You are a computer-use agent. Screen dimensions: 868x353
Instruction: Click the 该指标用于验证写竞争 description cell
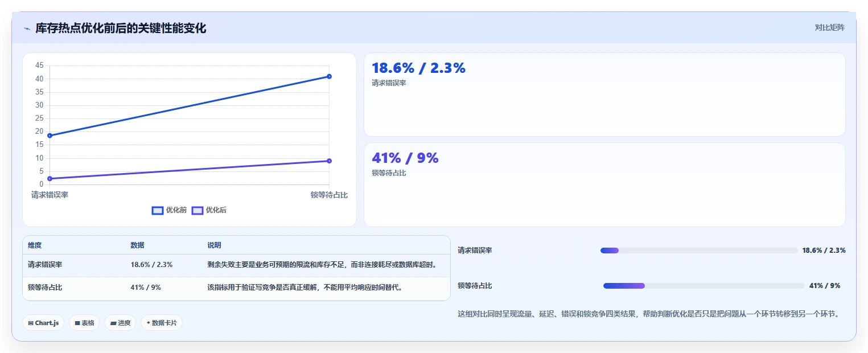coord(306,288)
